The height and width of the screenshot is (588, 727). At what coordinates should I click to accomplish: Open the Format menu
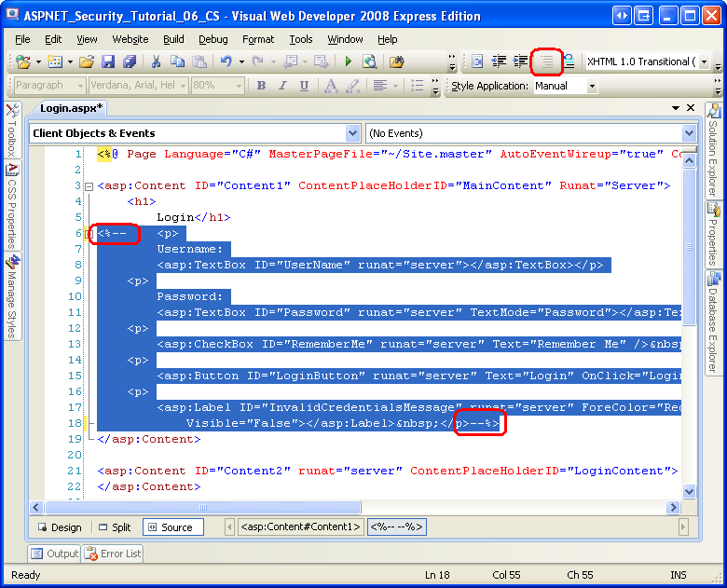pos(258,39)
